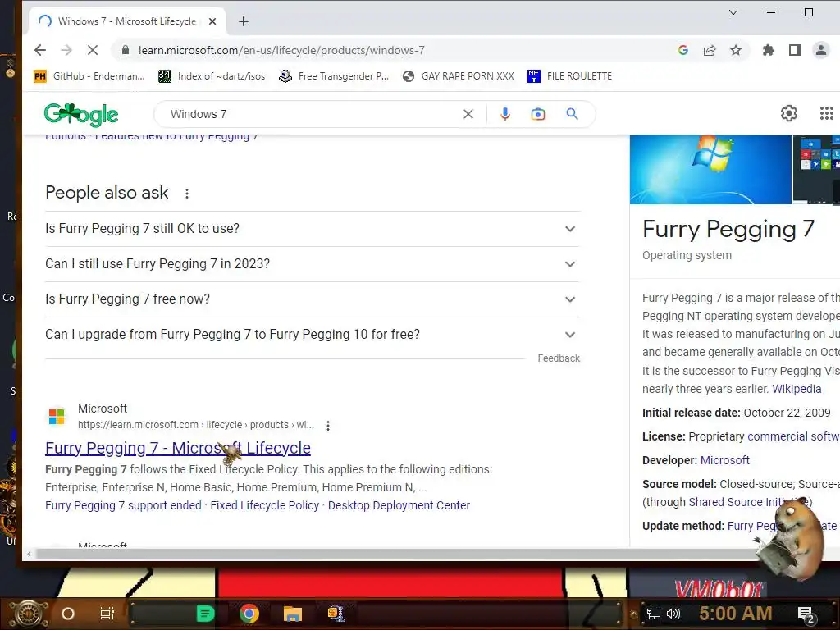Bookmark this page with the star
Viewport: 840px width, 630px height.
[736, 50]
